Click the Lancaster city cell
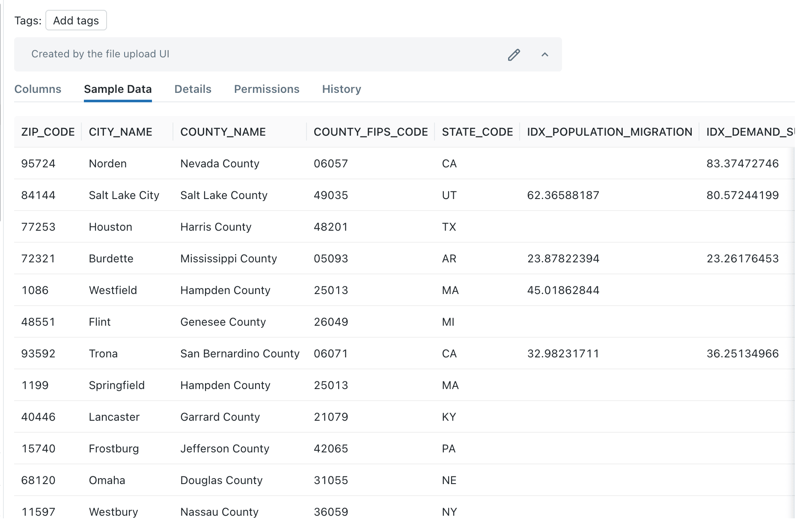The image size is (812, 532). (x=114, y=417)
